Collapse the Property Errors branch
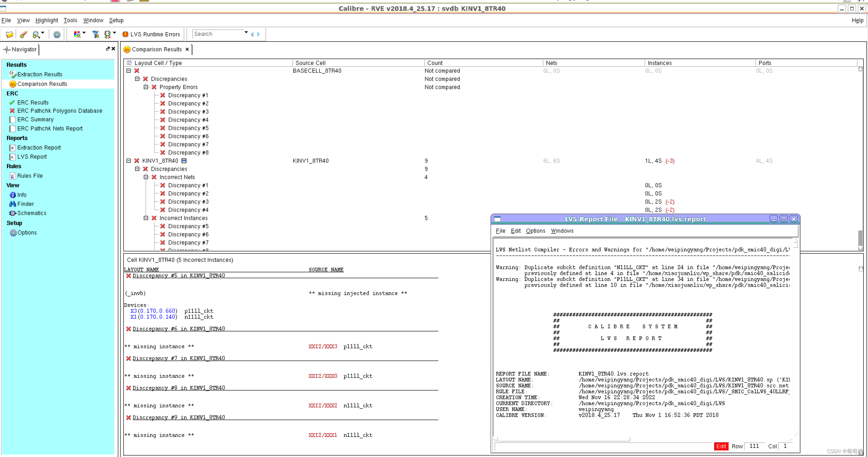868x457 pixels. (146, 87)
